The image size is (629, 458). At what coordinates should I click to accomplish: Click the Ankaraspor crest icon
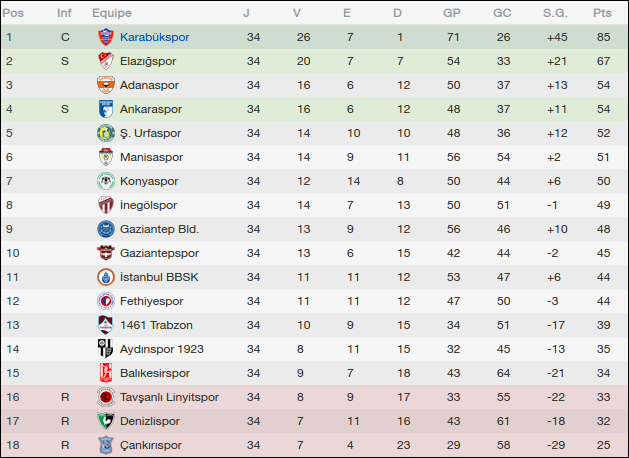click(x=105, y=109)
